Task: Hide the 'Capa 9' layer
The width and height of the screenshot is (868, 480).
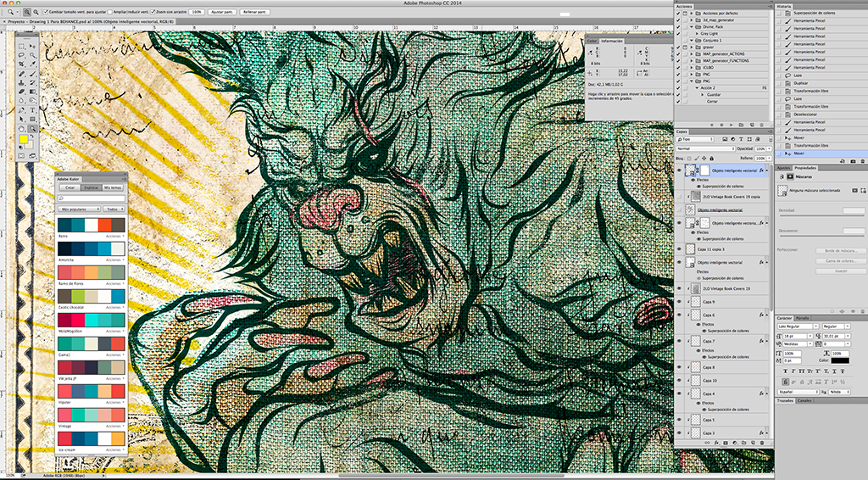Action: pyautogui.click(x=679, y=302)
